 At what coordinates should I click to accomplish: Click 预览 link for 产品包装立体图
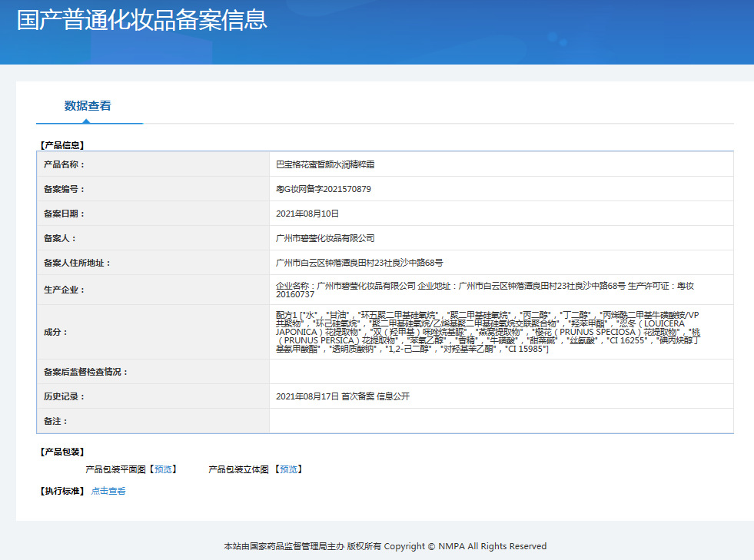coord(288,469)
